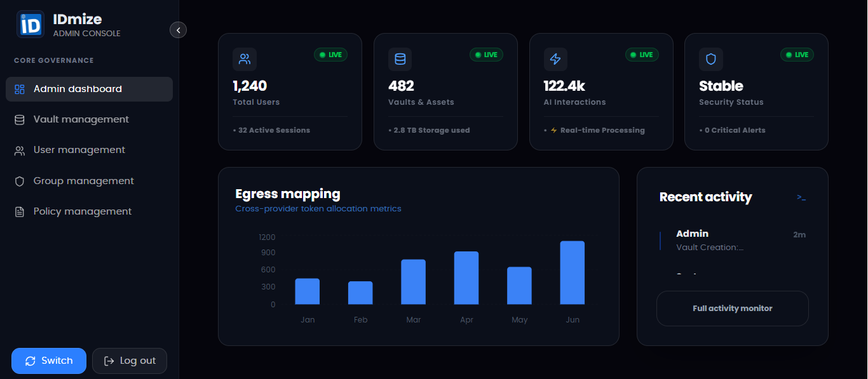This screenshot has width=868, height=379.
Task: Click the 1,240 Total Users value
Action: click(250, 86)
